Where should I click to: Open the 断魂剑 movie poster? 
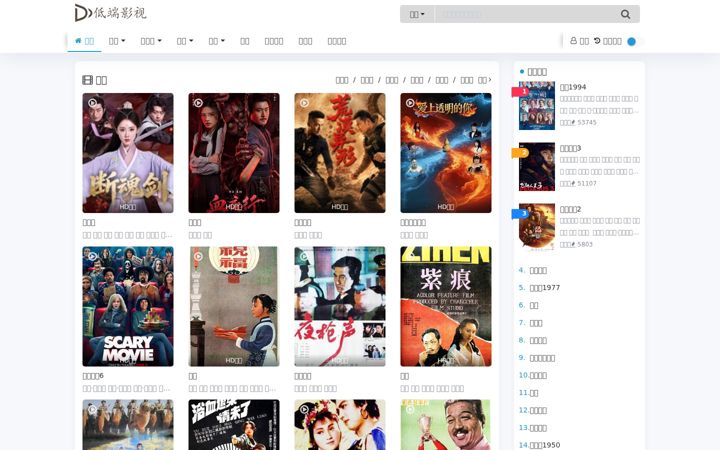coord(128,153)
